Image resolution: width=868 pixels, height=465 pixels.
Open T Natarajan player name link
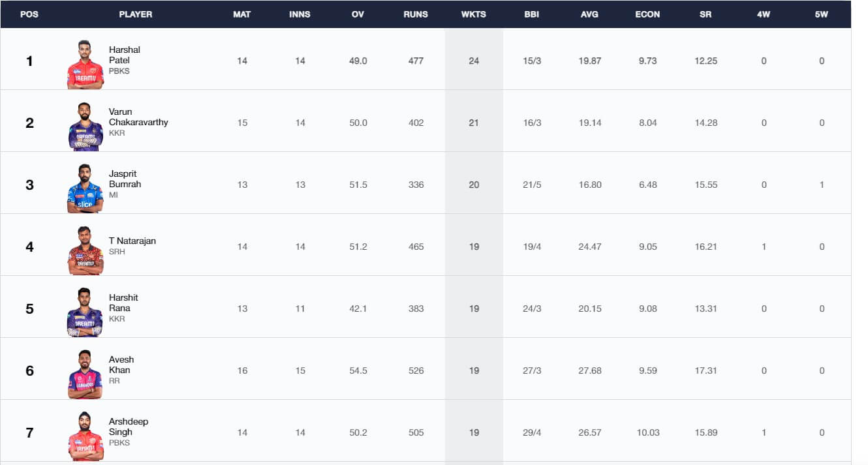[x=132, y=241]
